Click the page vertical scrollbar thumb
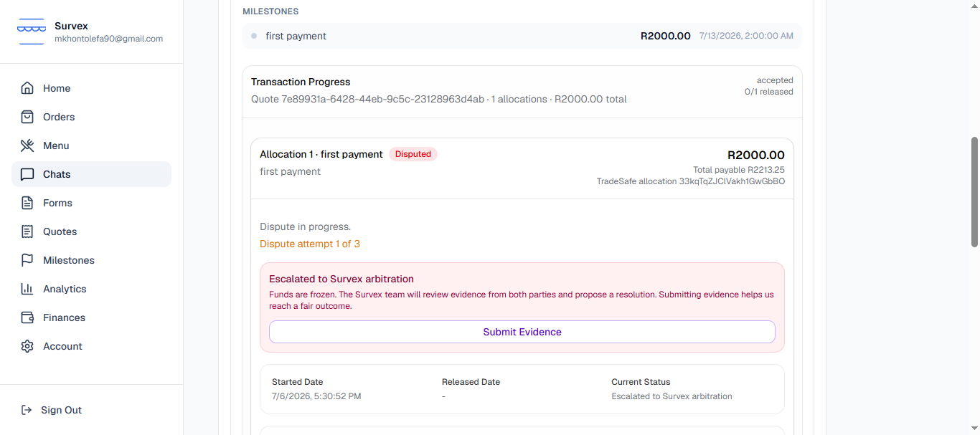The height and width of the screenshot is (435, 980). [x=974, y=192]
